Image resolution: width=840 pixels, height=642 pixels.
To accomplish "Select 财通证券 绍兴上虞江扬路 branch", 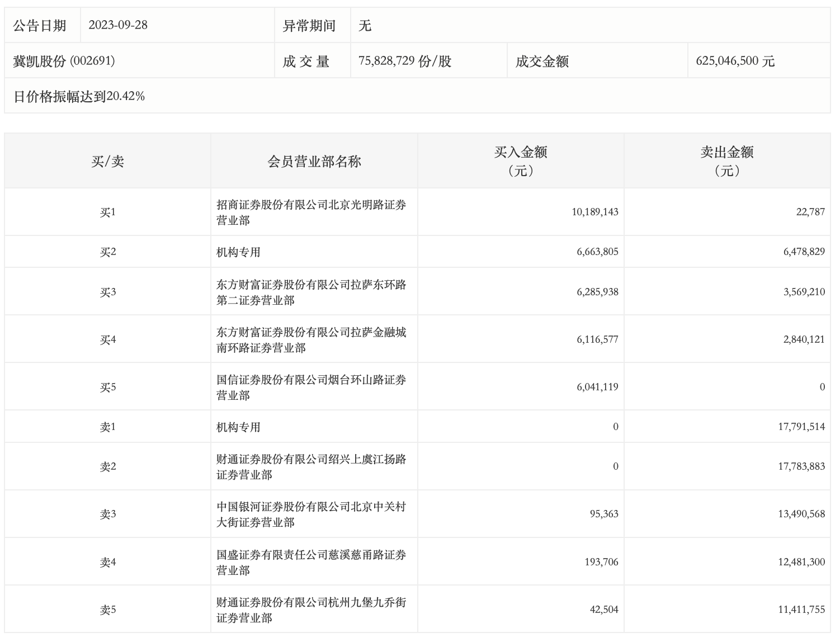I will click(x=311, y=467).
